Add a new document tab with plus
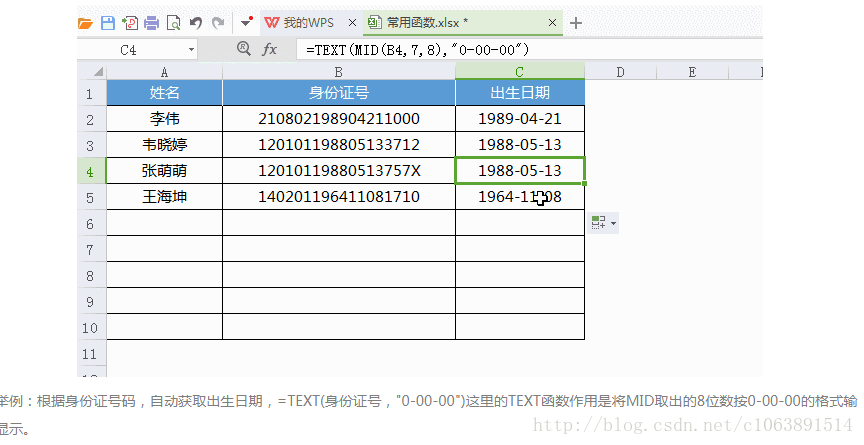This screenshot has width=864, height=445. (x=576, y=23)
